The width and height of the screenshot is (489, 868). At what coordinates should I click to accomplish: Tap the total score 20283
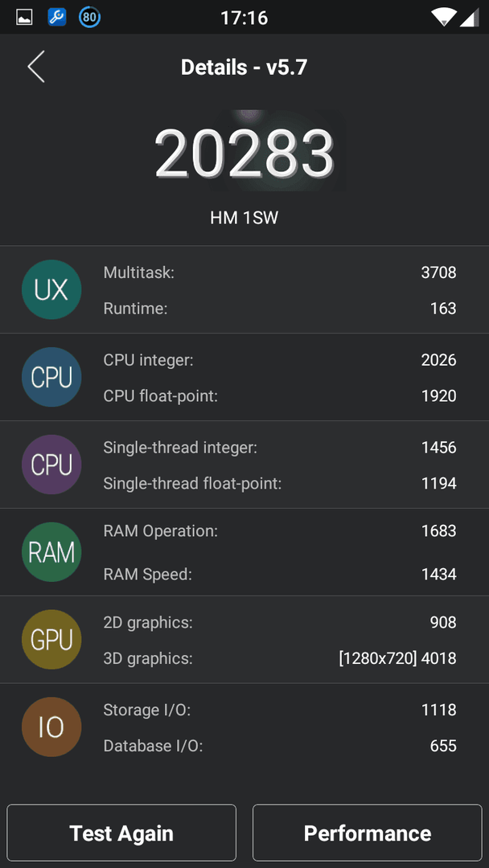[244, 153]
